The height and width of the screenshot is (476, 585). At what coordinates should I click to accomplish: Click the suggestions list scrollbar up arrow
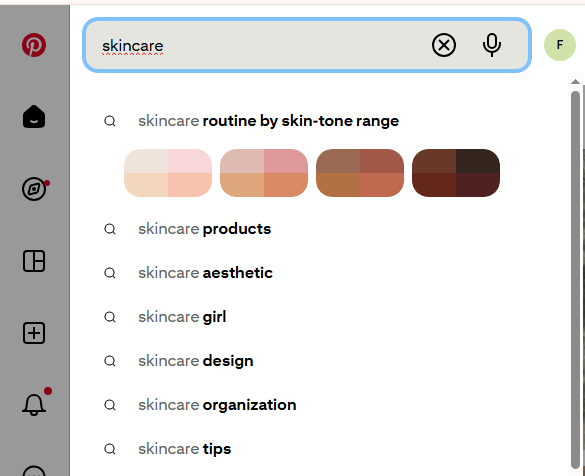(x=575, y=81)
